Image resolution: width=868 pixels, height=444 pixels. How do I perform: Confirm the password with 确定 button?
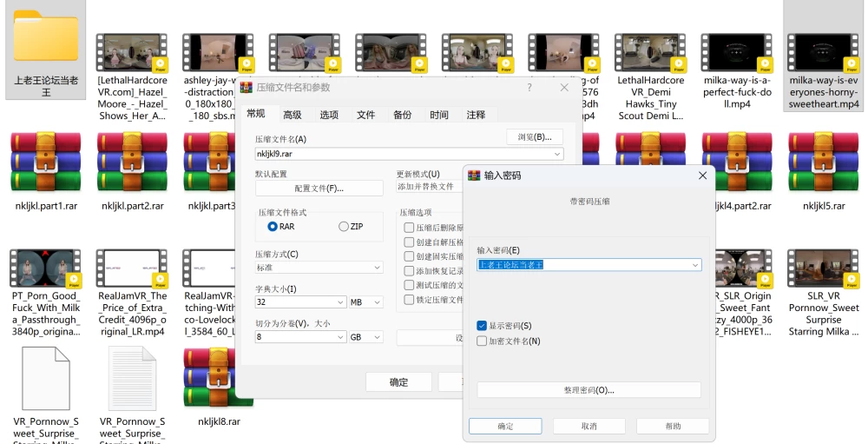pos(505,426)
